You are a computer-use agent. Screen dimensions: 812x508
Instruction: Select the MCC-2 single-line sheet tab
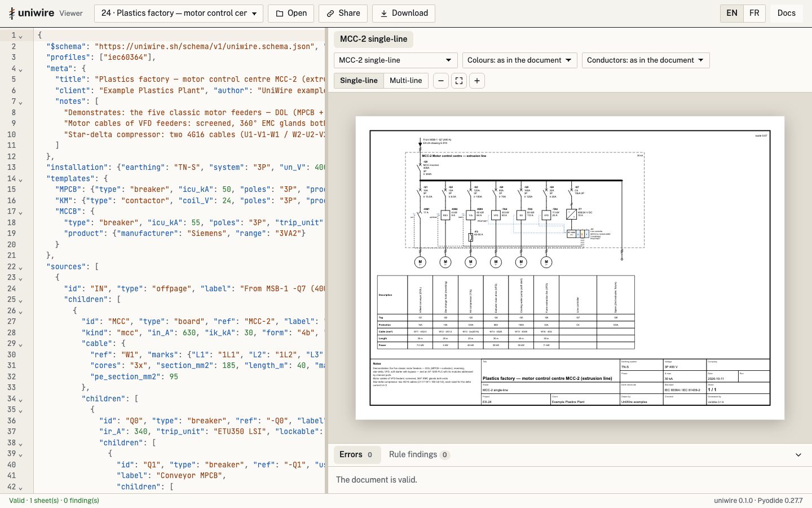373,39
